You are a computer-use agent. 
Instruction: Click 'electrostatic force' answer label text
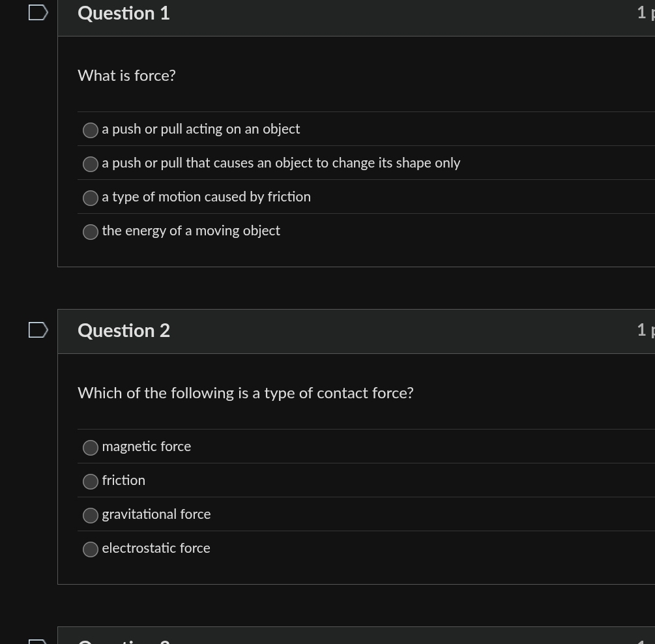coord(156,548)
